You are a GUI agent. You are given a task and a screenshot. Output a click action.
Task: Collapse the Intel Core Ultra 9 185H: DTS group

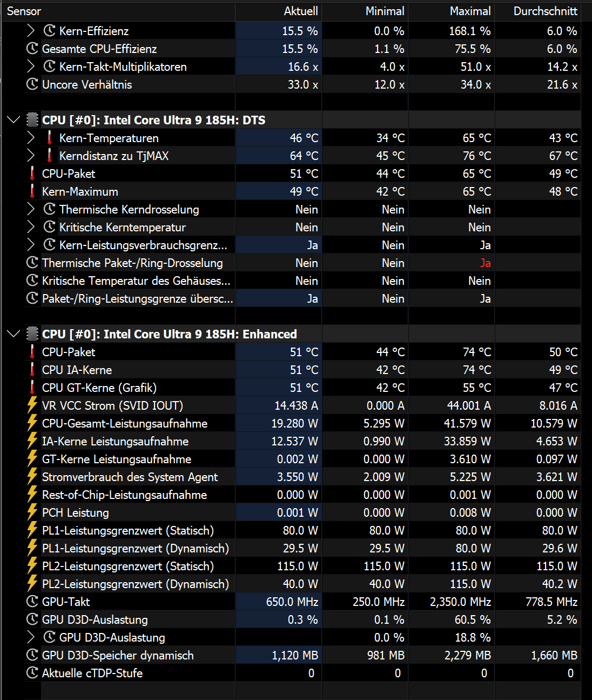pyautogui.click(x=14, y=120)
